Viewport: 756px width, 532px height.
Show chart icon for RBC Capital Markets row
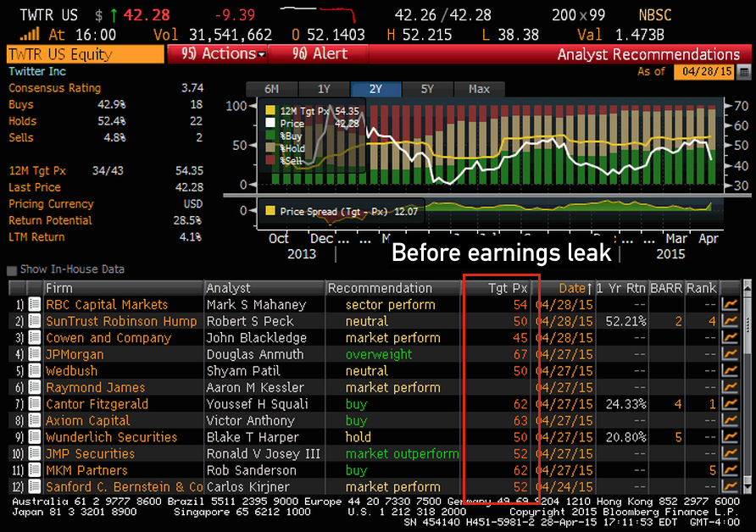pos(730,305)
